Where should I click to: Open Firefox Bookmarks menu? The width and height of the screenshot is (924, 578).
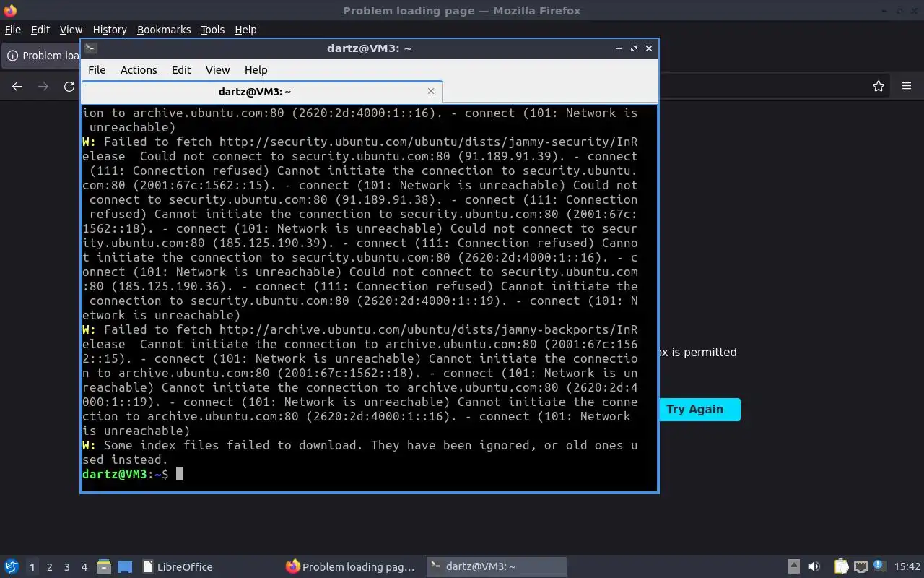pos(164,30)
